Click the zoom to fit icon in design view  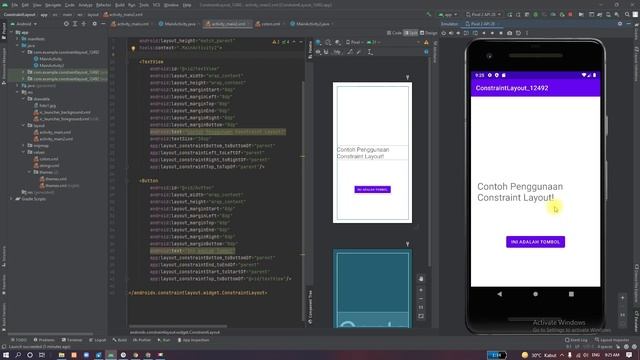[421, 316]
